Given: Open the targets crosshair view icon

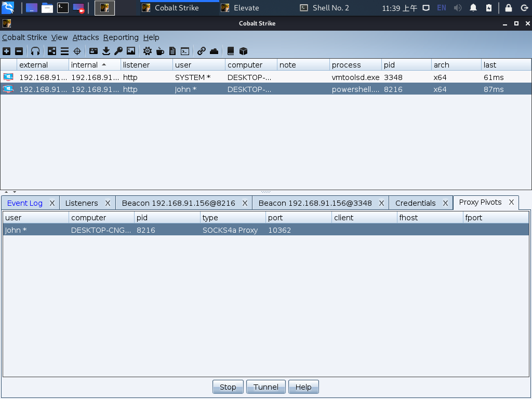Looking at the screenshot, I should 77,51.
